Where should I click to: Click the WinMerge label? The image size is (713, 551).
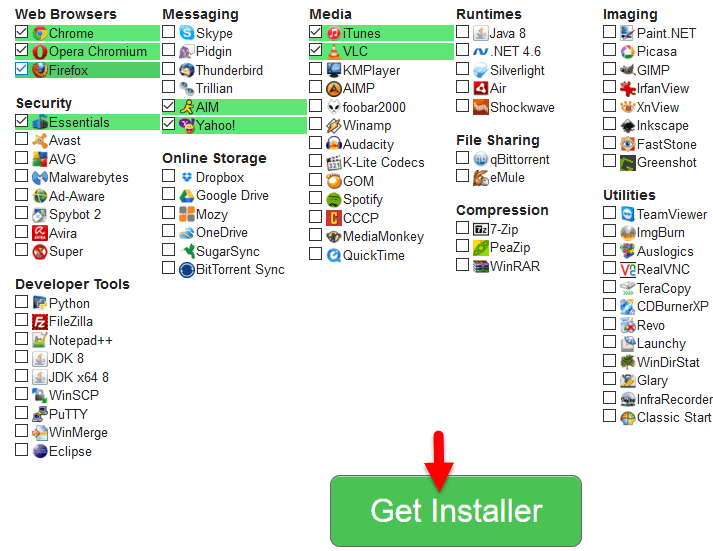click(78, 432)
